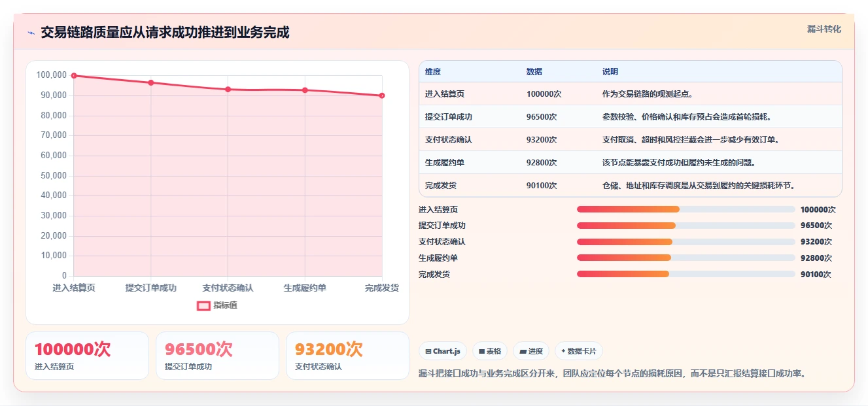
Task: Click table data cell 90100次
Action: tap(542, 186)
